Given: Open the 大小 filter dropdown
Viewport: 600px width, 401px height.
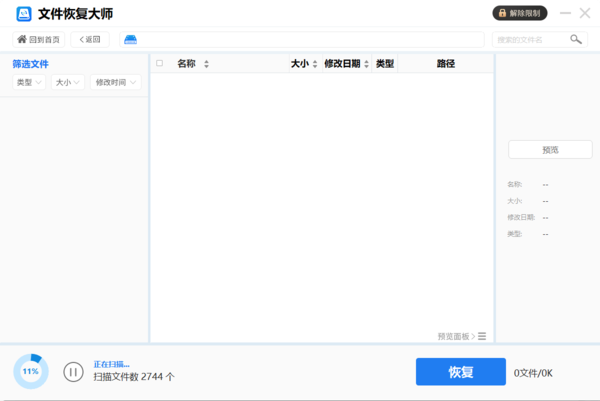Looking at the screenshot, I should [x=68, y=83].
